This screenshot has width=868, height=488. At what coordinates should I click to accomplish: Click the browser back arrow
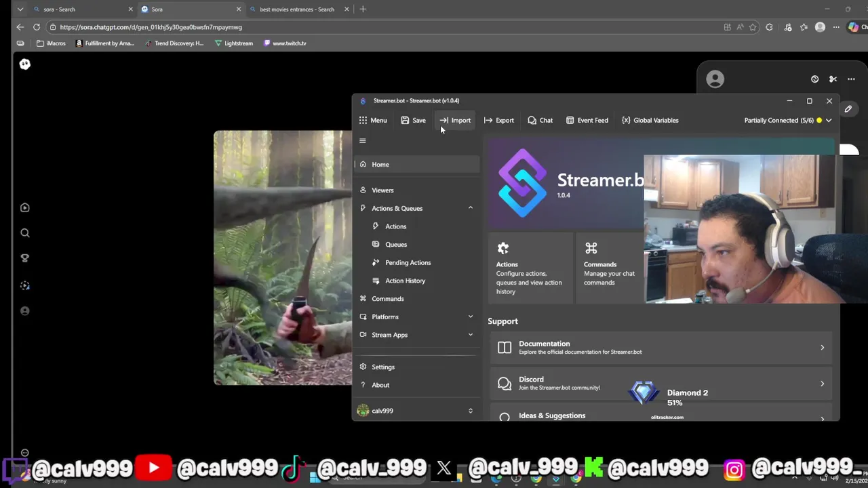(x=20, y=27)
